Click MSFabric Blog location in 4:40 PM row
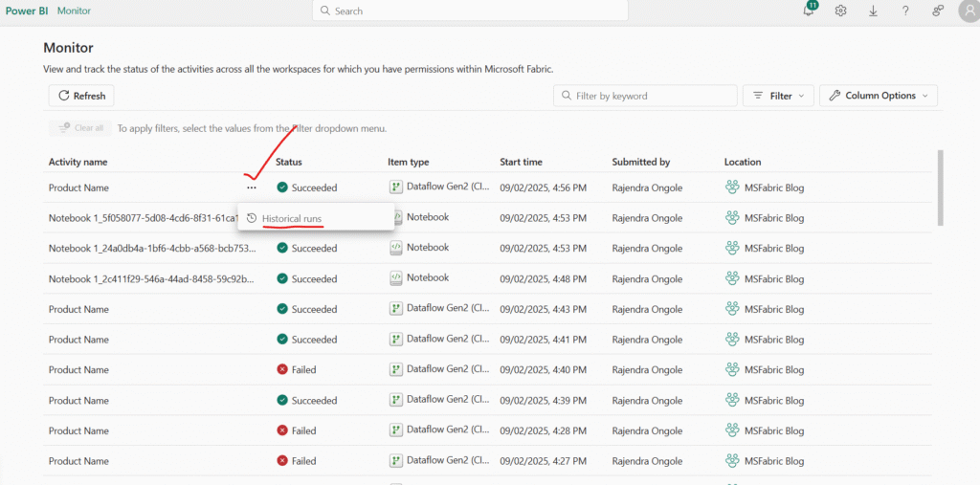Image resolution: width=980 pixels, height=485 pixels. click(773, 369)
